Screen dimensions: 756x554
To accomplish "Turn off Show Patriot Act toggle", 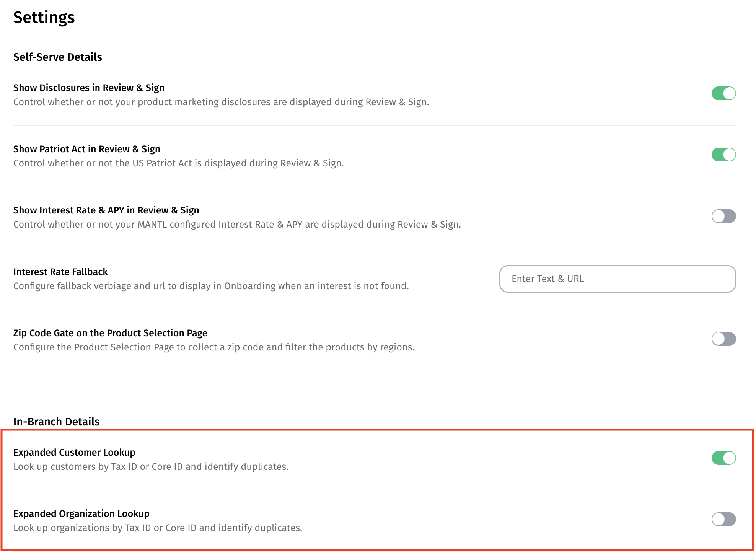I will point(723,155).
